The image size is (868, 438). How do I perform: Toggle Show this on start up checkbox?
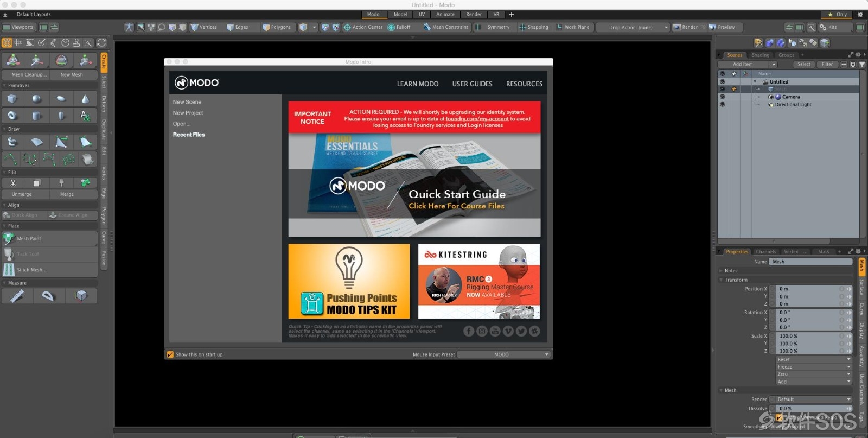tap(170, 354)
